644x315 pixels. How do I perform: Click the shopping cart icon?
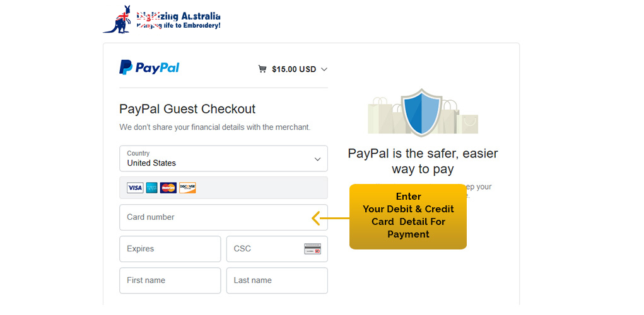click(x=262, y=69)
